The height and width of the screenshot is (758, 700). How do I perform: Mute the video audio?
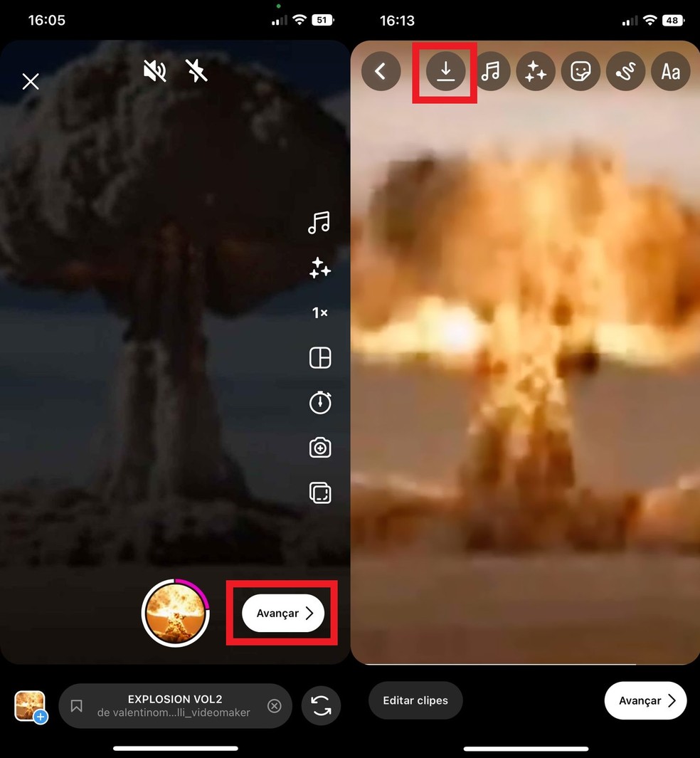pyautogui.click(x=155, y=71)
